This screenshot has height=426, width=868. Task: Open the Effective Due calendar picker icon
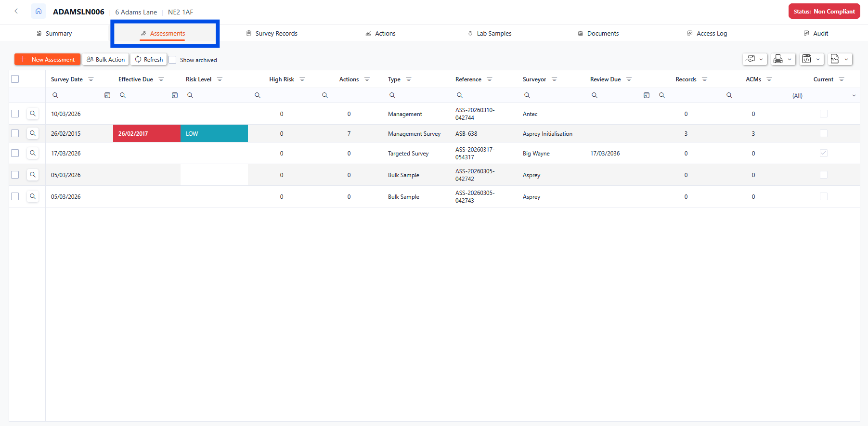pos(175,95)
